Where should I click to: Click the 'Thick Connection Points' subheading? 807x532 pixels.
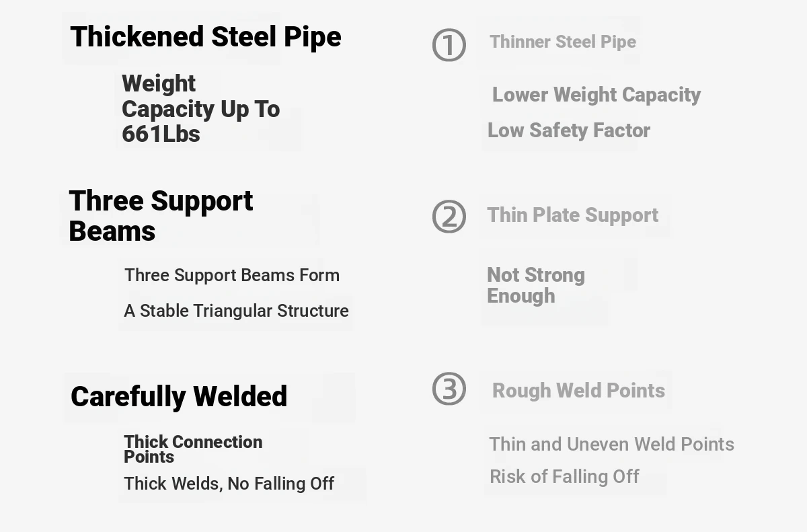click(193, 449)
